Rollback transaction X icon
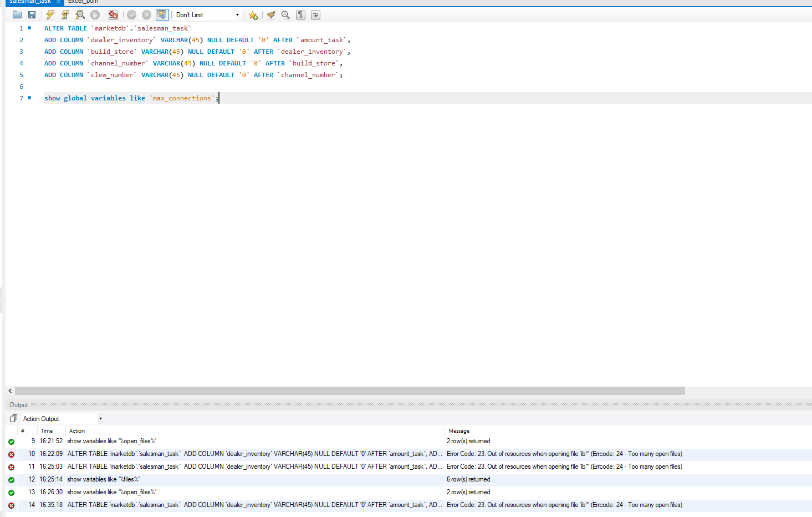The image size is (812, 517). coord(146,15)
